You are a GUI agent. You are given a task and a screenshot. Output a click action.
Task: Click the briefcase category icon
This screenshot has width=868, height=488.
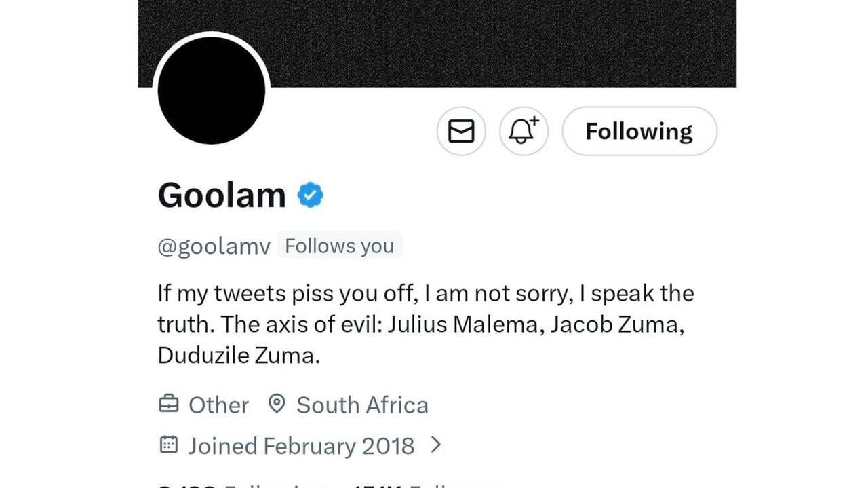(168, 405)
